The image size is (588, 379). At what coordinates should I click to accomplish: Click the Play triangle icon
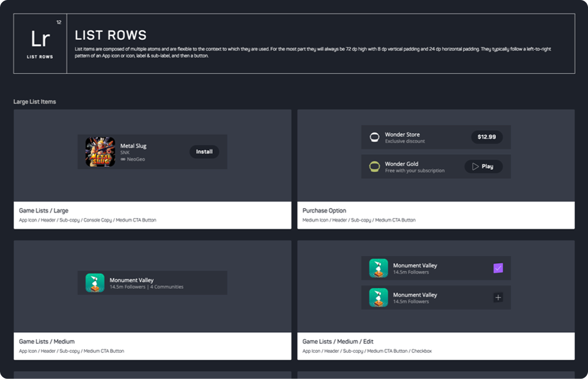click(x=475, y=166)
